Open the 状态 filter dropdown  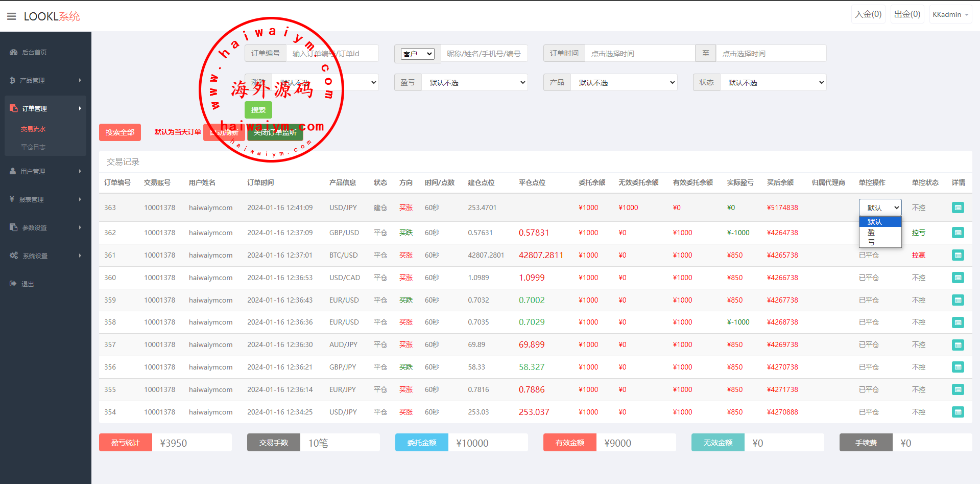[x=773, y=83]
